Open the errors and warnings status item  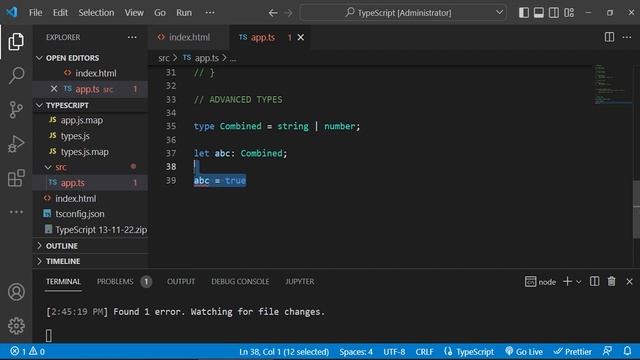(27, 351)
